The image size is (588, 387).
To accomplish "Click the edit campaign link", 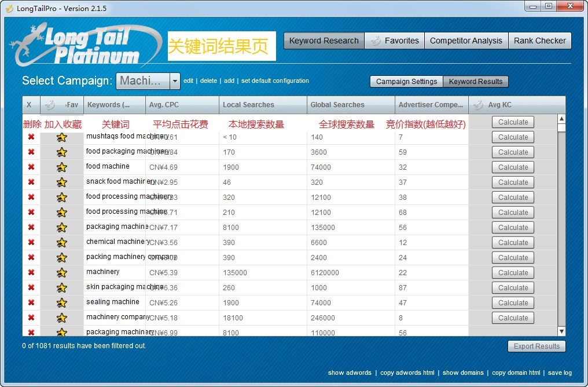I will click(x=188, y=81).
